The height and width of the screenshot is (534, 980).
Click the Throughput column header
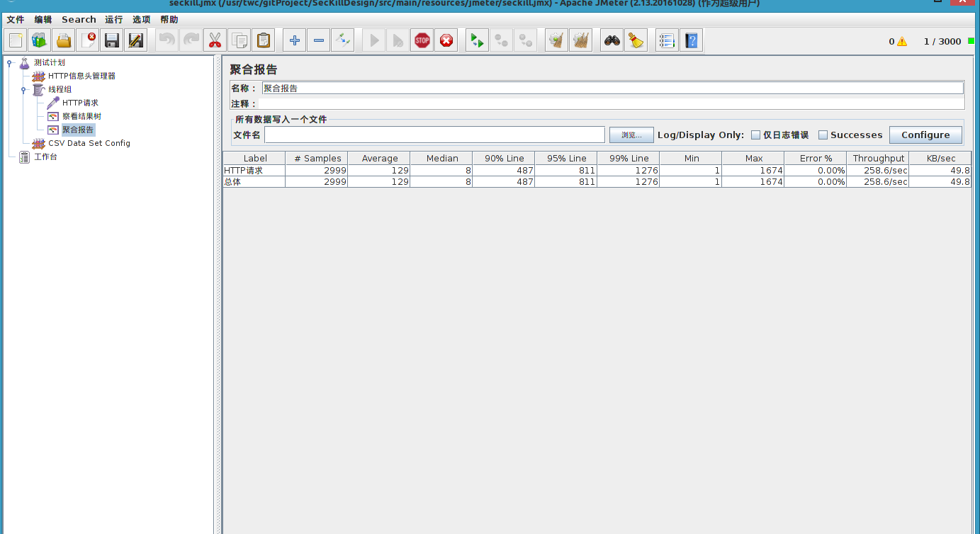point(878,158)
